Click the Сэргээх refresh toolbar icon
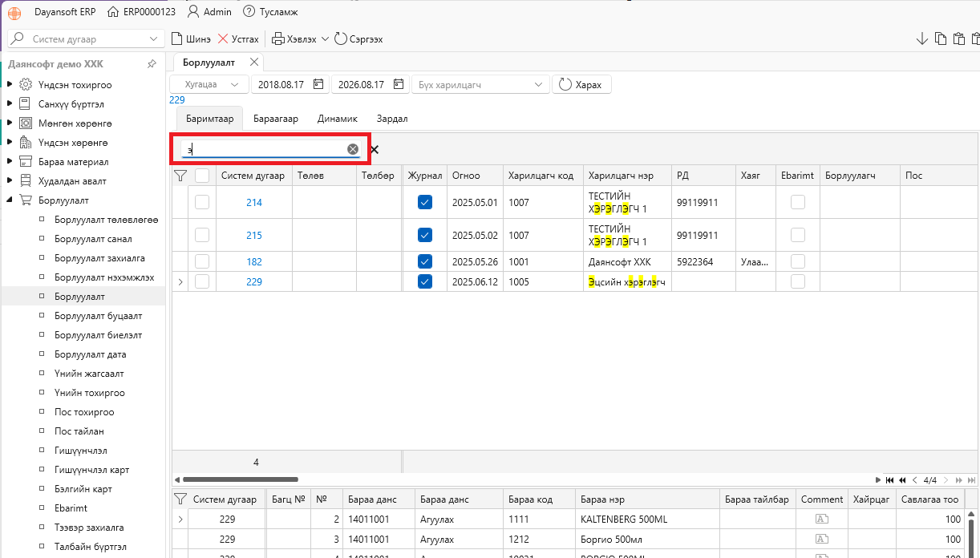Screen dimensions: 980x558 [340, 38]
